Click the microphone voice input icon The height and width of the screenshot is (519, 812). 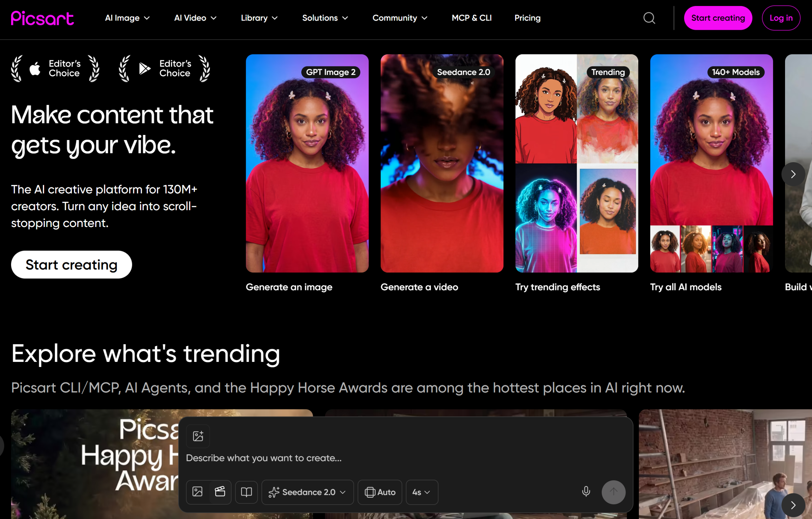point(586,492)
